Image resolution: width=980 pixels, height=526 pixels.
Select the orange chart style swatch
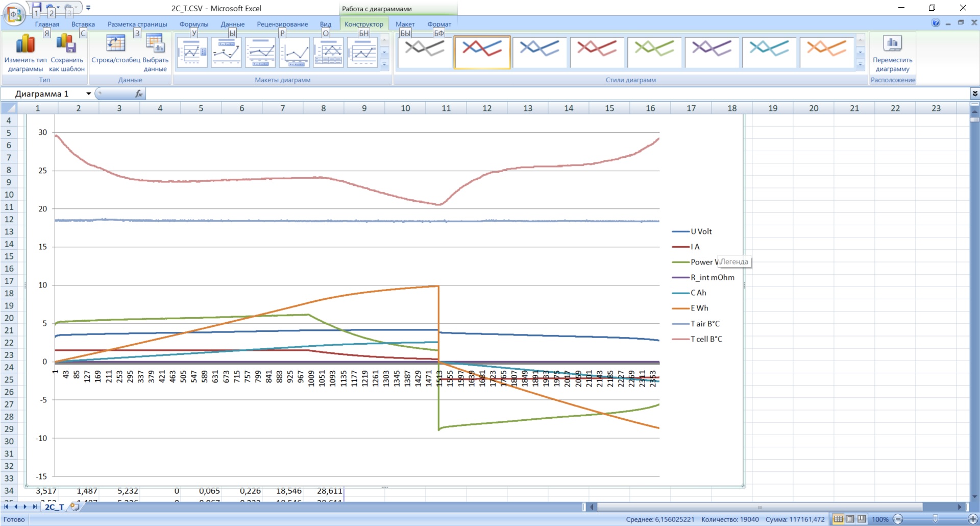coord(827,52)
